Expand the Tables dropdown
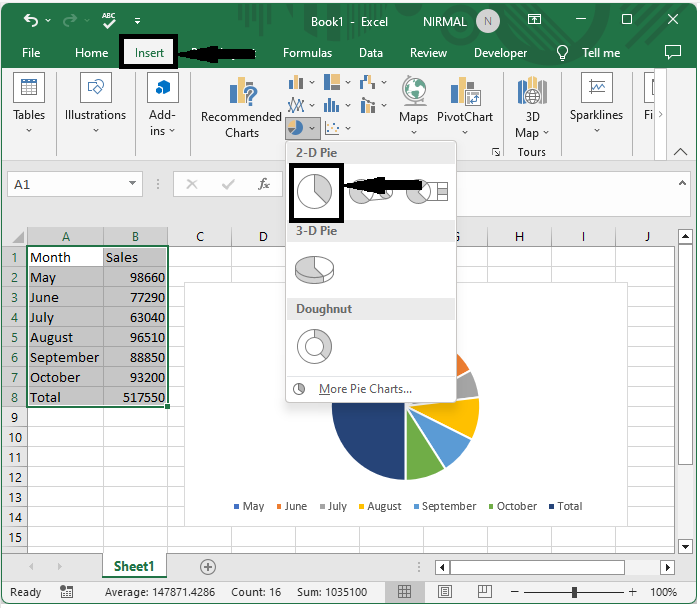The height and width of the screenshot is (608, 700). point(29,131)
